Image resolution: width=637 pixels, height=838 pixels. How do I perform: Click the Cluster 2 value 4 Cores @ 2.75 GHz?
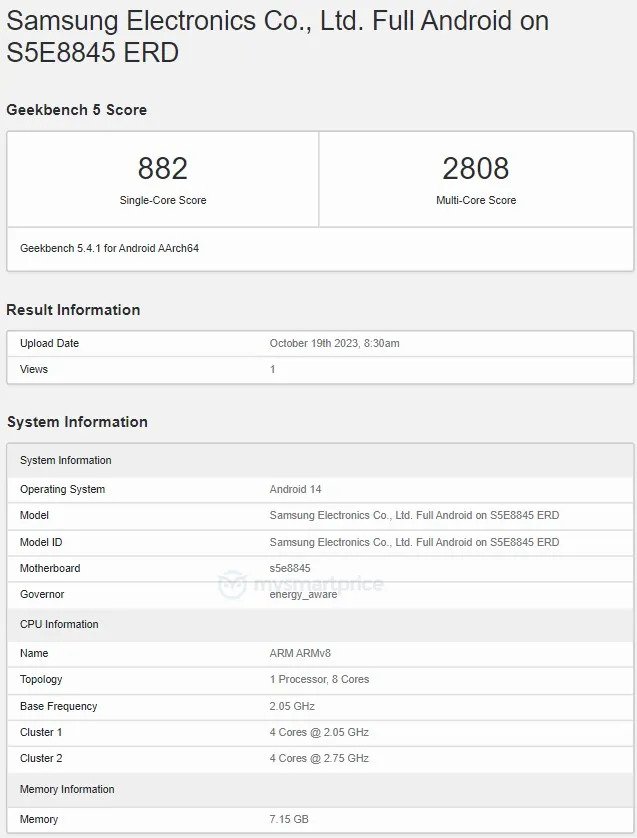click(319, 758)
